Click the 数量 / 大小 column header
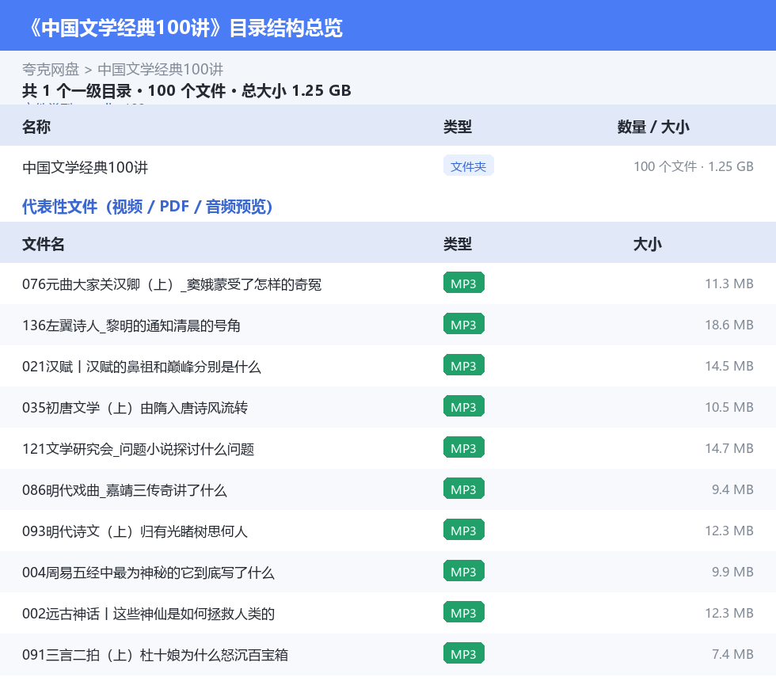Viewport: 776px width, 700px height. click(x=653, y=127)
